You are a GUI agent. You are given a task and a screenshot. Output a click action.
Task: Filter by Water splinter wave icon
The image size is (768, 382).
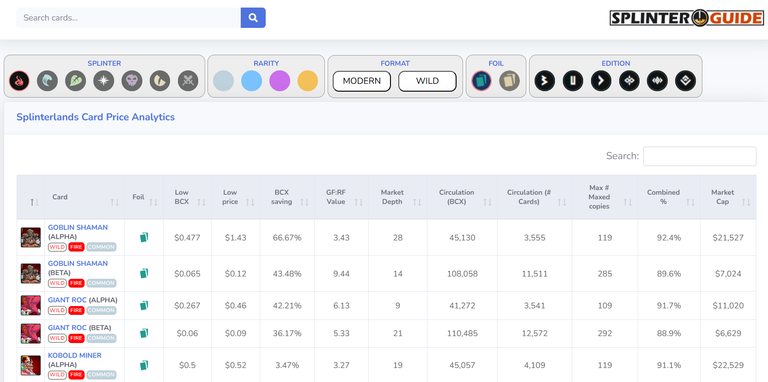(48, 80)
